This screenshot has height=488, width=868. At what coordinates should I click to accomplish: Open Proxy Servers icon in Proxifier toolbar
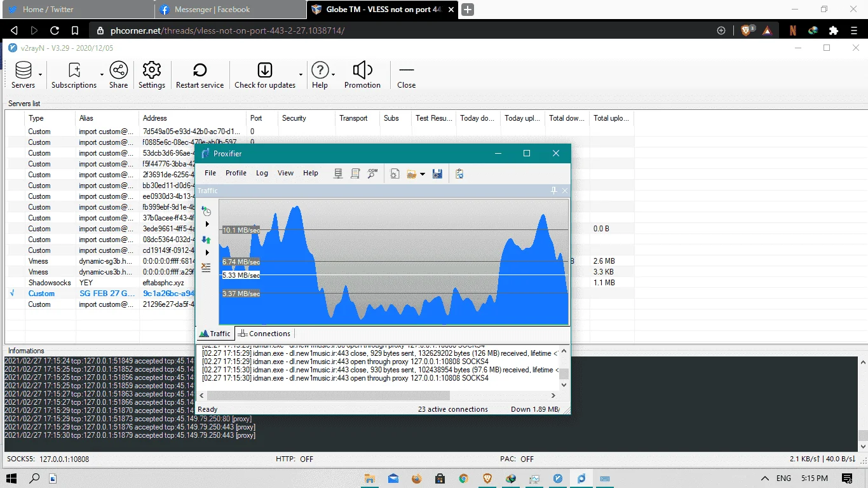point(339,173)
